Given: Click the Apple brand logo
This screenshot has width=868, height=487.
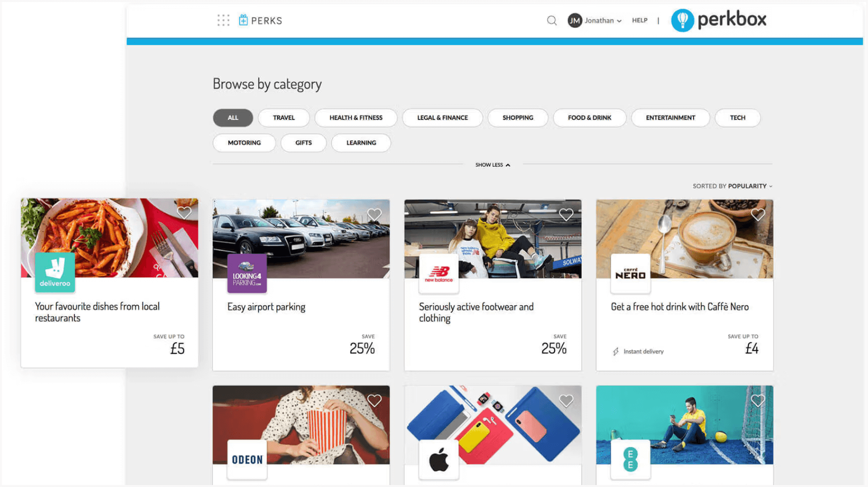Looking at the screenshot, I should (439, 460).
